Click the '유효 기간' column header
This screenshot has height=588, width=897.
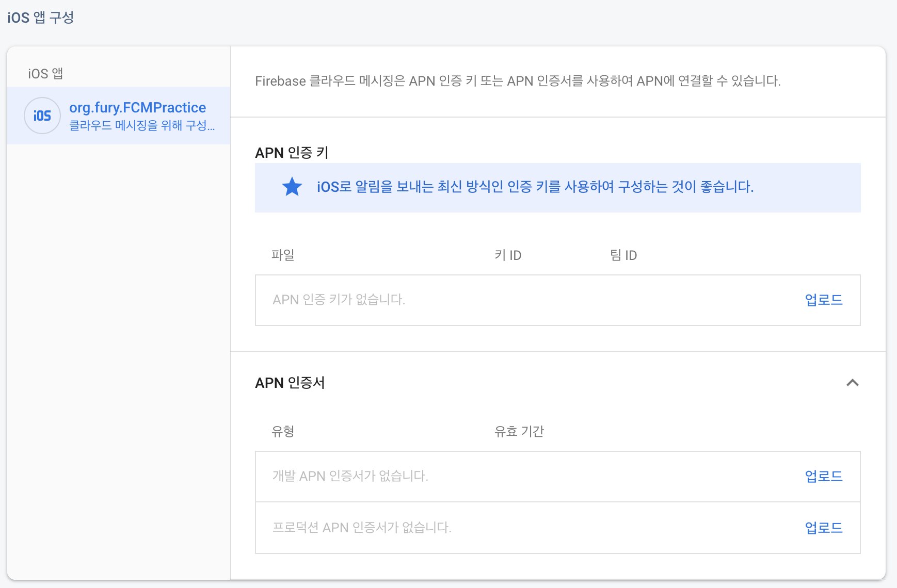point(519,431)
